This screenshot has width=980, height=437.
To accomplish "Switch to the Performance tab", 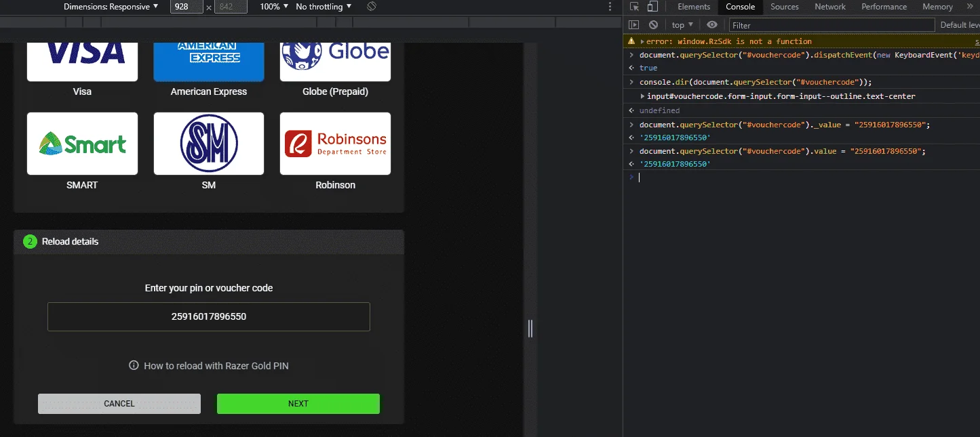I will (x=884, y=7).
